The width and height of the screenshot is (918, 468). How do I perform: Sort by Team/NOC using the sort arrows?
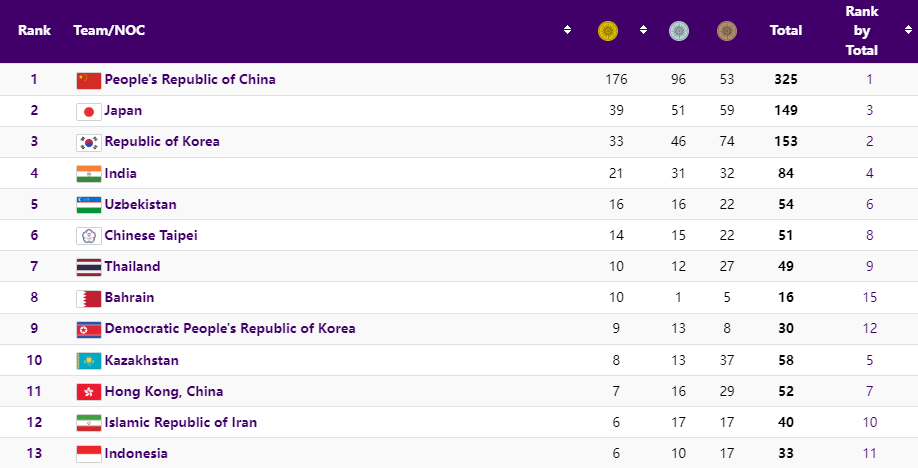(567, 30)
